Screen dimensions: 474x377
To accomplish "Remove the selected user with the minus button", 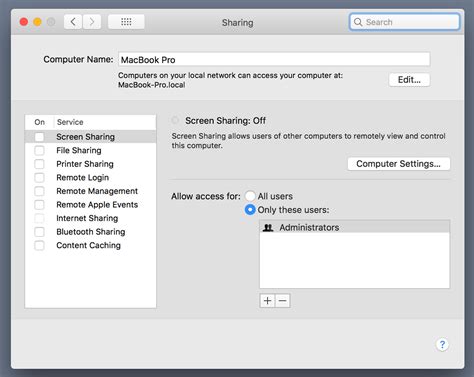I will tap(283, 301).
